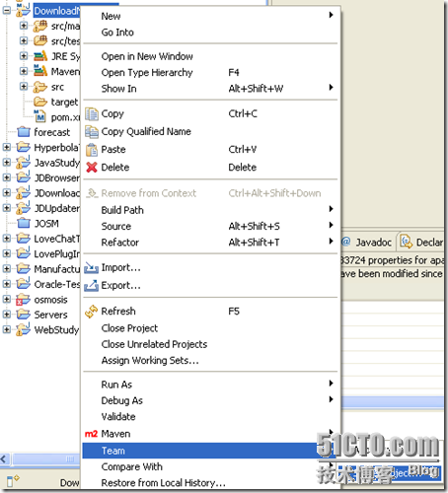The height and width of the screenshot is (493, 448).
Task: Choose Assign Working Sets...
Action: pos(210,360)
